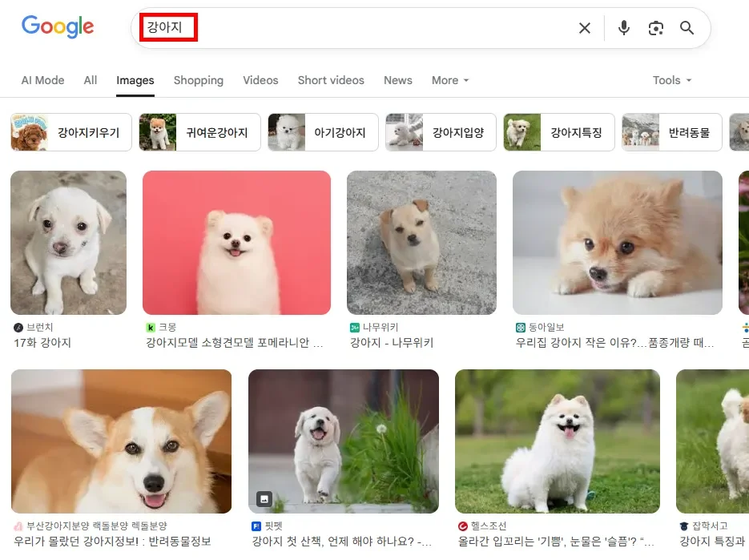Open the Tools dropdown

coord(671,80)
